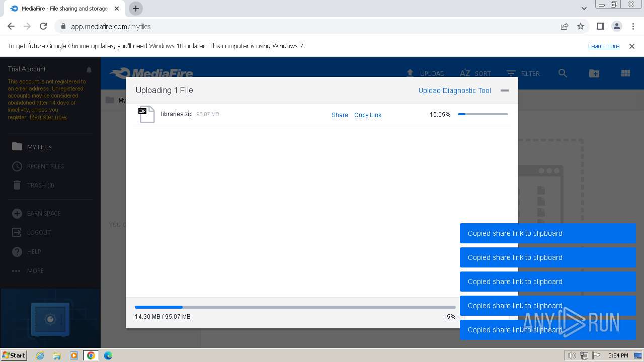Minimize the upload dialog
This screenshot has width=644, height=362.
(505, 90)
